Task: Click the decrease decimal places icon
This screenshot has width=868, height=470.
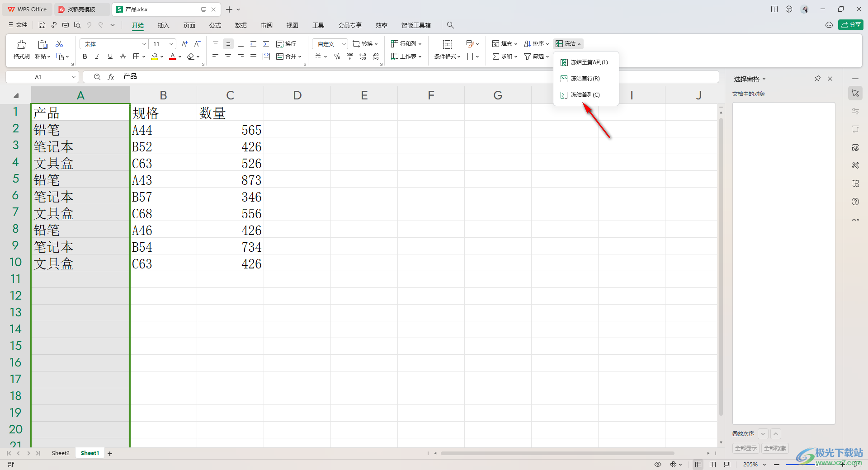Action: pyautogui.click(x=376, y=56)
